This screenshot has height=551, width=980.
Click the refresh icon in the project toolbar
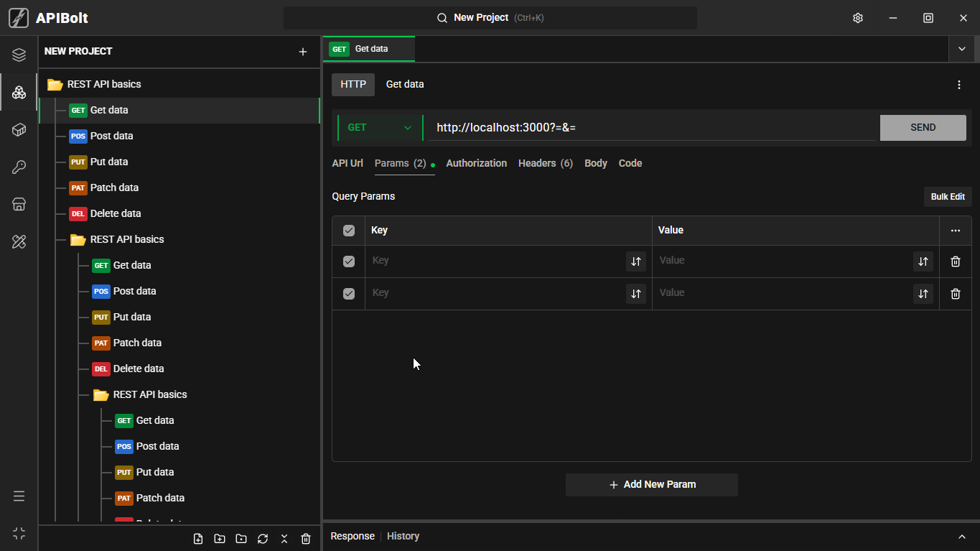[263, 539]
